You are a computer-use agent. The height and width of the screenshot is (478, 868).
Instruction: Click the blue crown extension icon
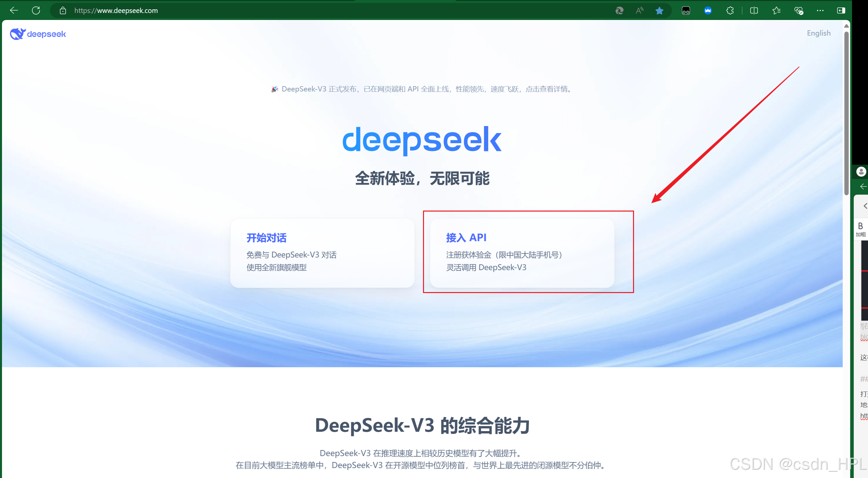[708, 10]
